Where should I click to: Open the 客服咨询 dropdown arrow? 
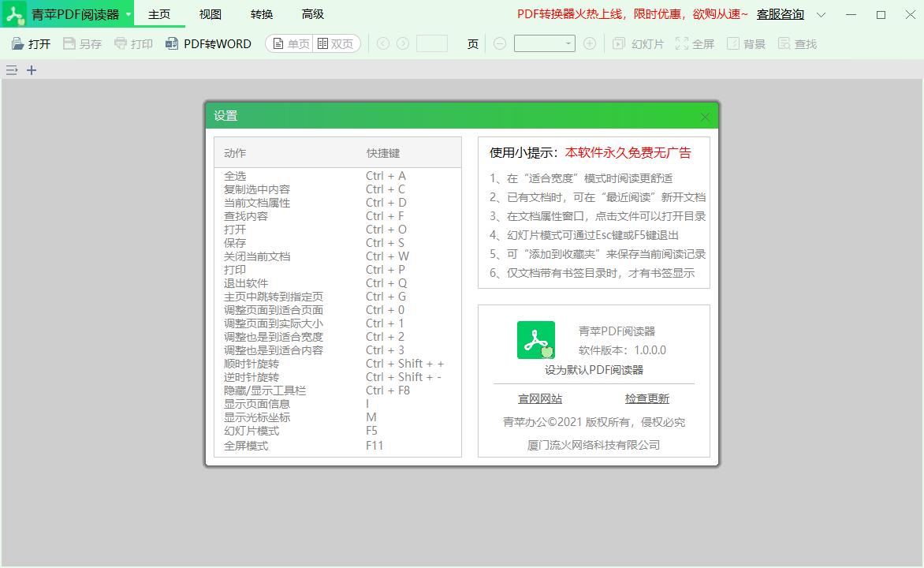822,14
